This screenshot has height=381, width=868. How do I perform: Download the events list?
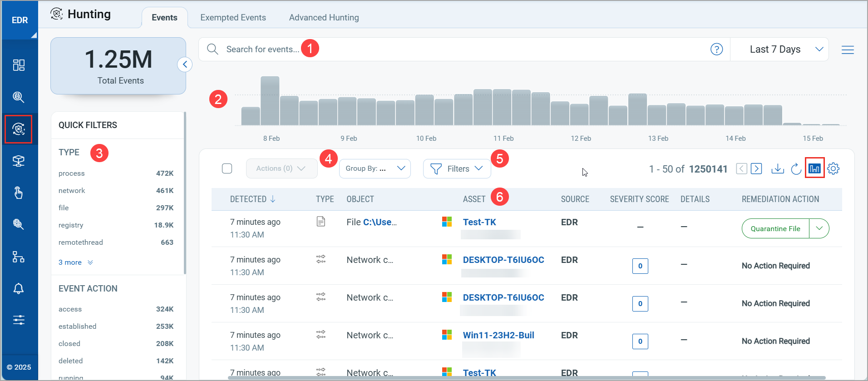[778, 168]
